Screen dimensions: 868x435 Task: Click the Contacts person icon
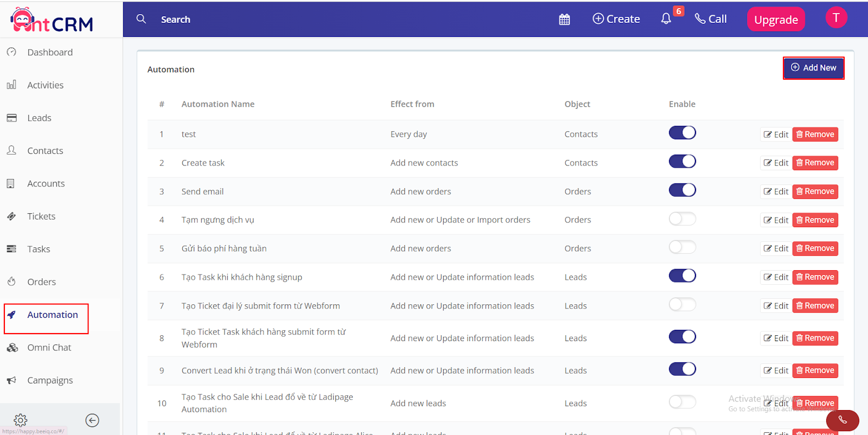(x=11, y=150)
